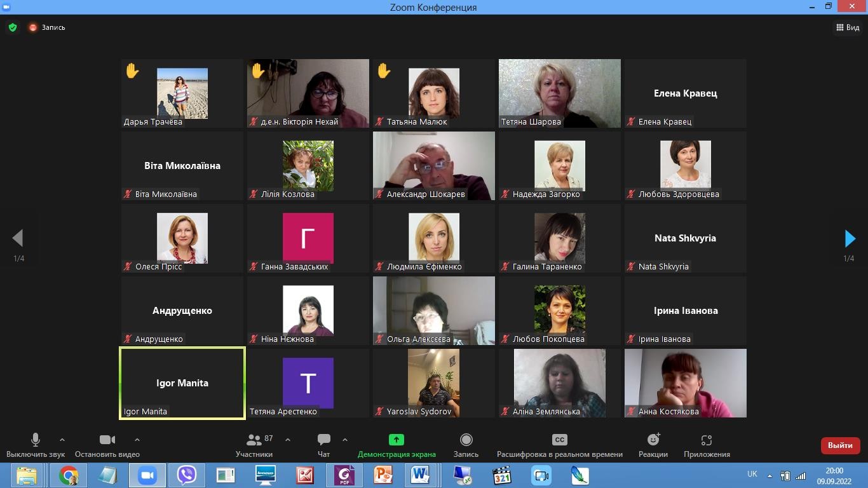868x488 pixels.
Task: Click the network signal icon in the tray
Action: 801,475
